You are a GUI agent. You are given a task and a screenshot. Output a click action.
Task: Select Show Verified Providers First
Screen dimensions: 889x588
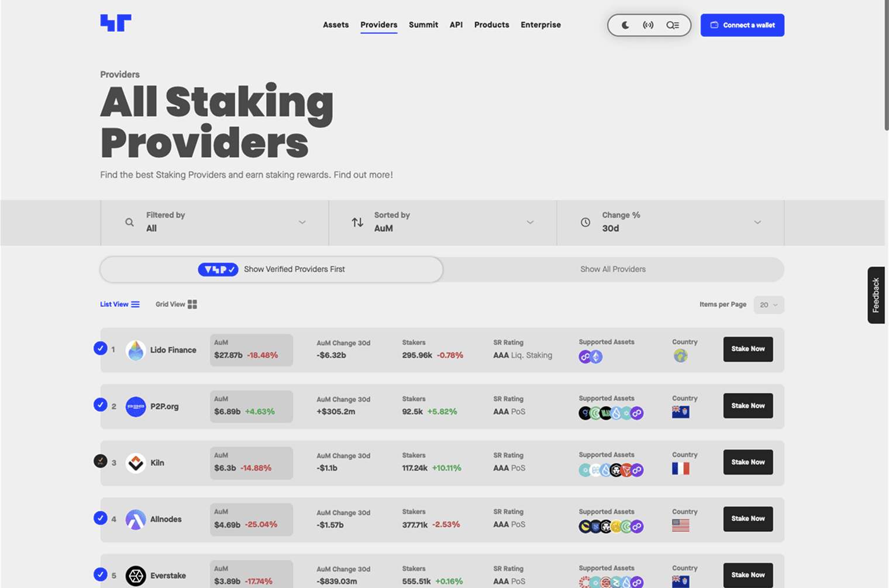pos(271,269)
